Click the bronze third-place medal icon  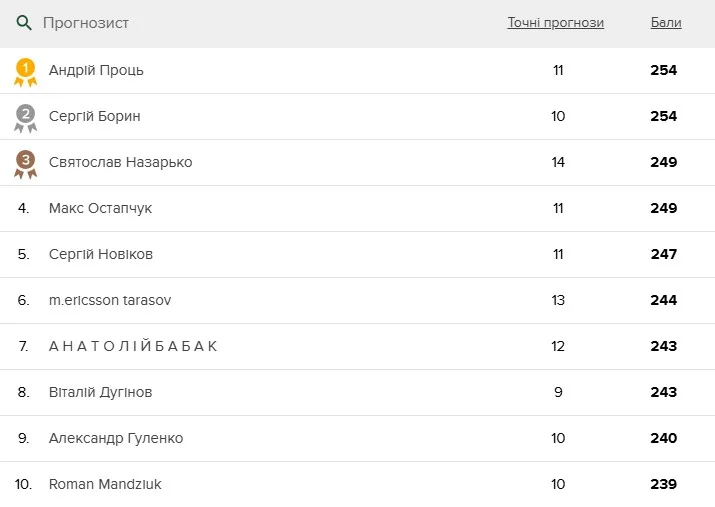click(25, 163)
